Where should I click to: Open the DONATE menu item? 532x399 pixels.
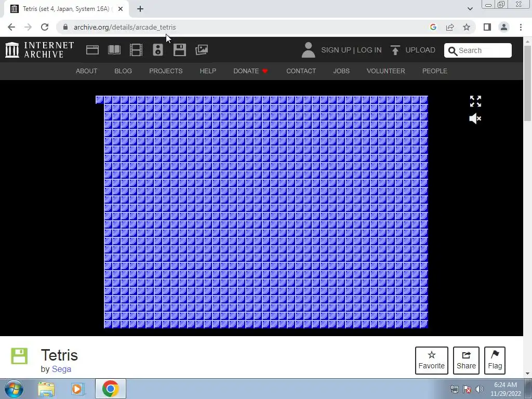251,71
